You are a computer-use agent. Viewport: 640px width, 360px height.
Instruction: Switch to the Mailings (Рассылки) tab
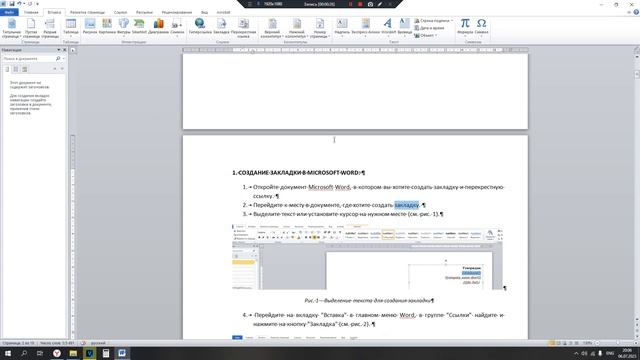tap(144, 12)
